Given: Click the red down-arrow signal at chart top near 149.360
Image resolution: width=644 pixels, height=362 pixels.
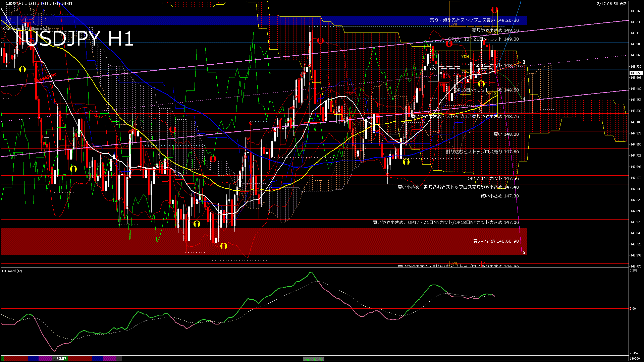Looking at the screenshot, I should 495,10.
